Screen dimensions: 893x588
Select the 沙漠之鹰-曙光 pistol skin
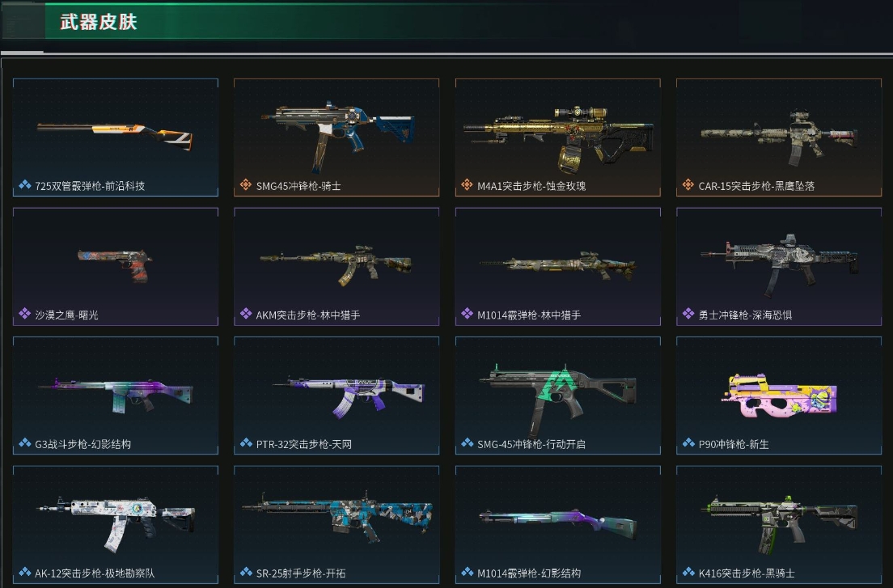pos(116,266)
